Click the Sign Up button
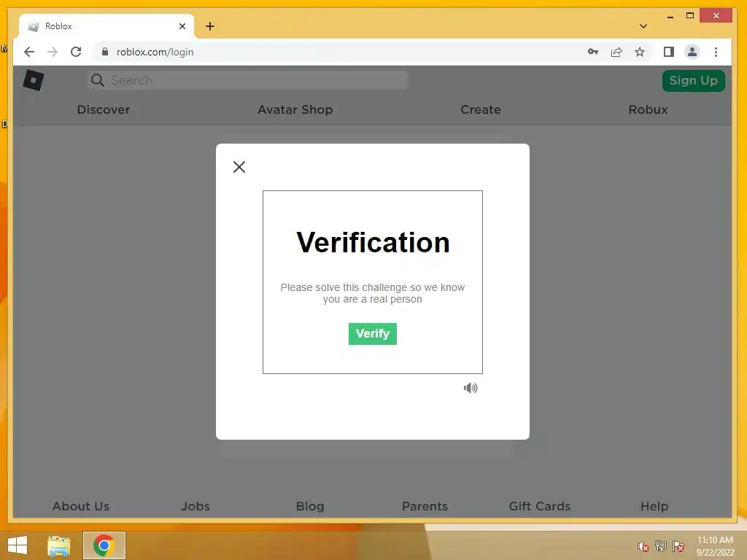Viewport: 747px width, 560px height. point(693,80)
